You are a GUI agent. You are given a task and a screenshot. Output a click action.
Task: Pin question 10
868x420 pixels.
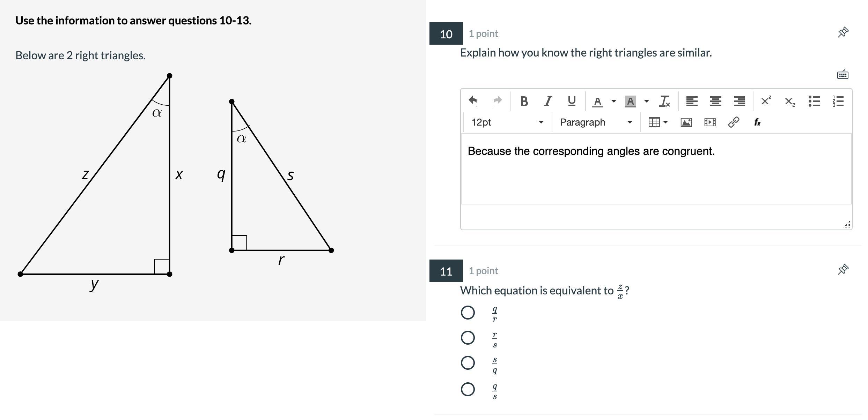tap(843, 32)
